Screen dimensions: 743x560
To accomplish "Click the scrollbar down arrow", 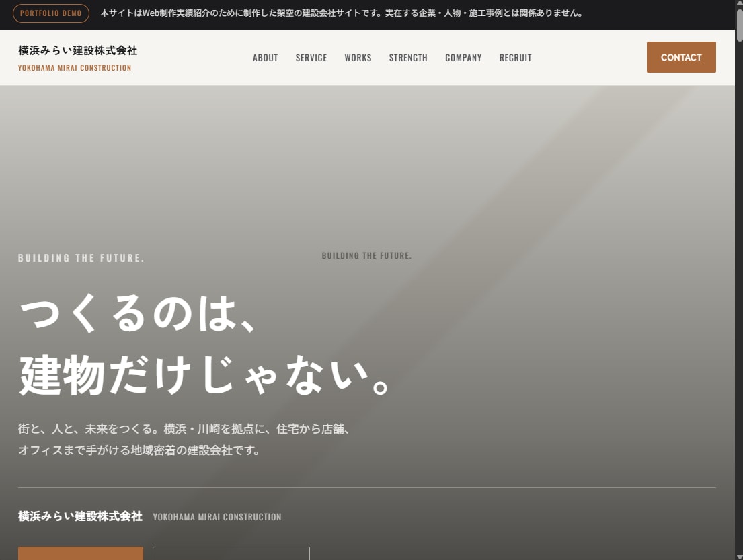I will pos(739,556).
